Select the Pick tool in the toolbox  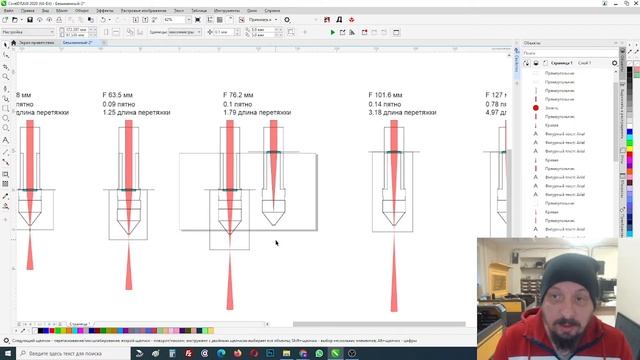click(6, 45)
